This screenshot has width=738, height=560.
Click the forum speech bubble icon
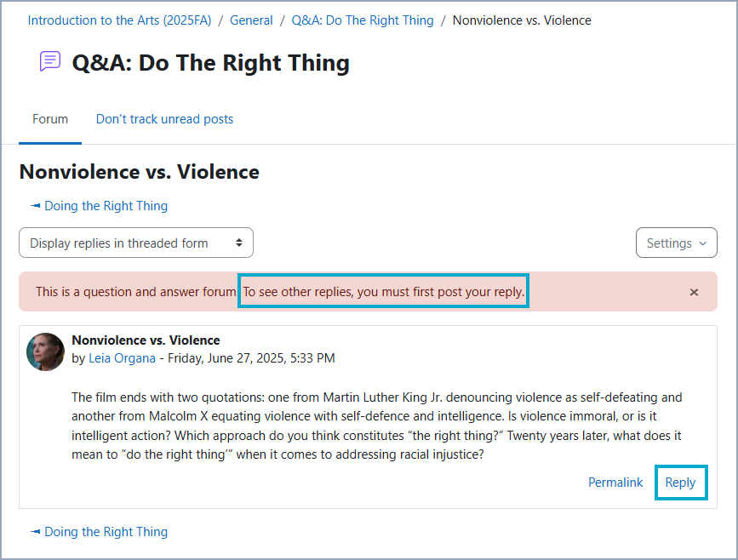point(49,60)
